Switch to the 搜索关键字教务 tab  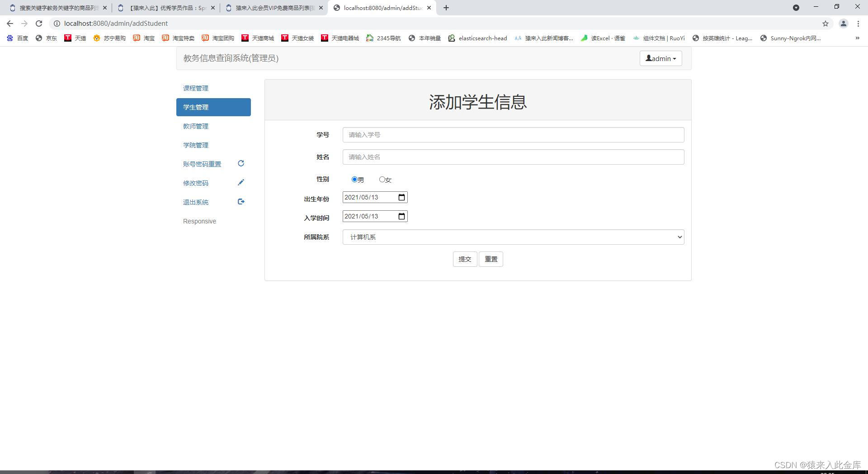coord(58,8)
